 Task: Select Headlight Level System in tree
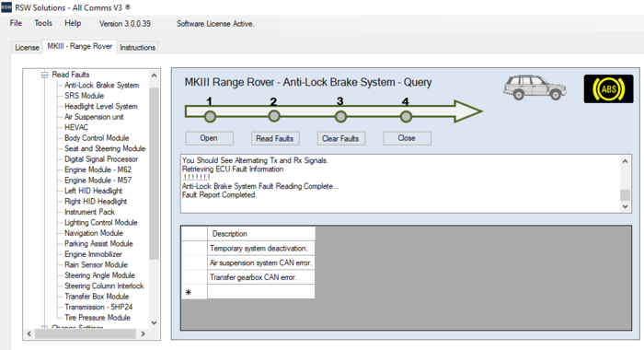click(101, 106)
